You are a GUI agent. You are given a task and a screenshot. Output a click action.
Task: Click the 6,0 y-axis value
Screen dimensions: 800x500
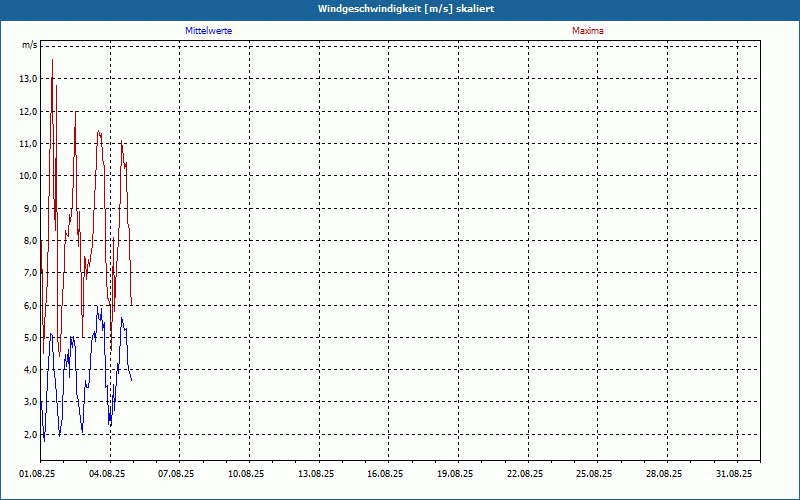[30, 305]
